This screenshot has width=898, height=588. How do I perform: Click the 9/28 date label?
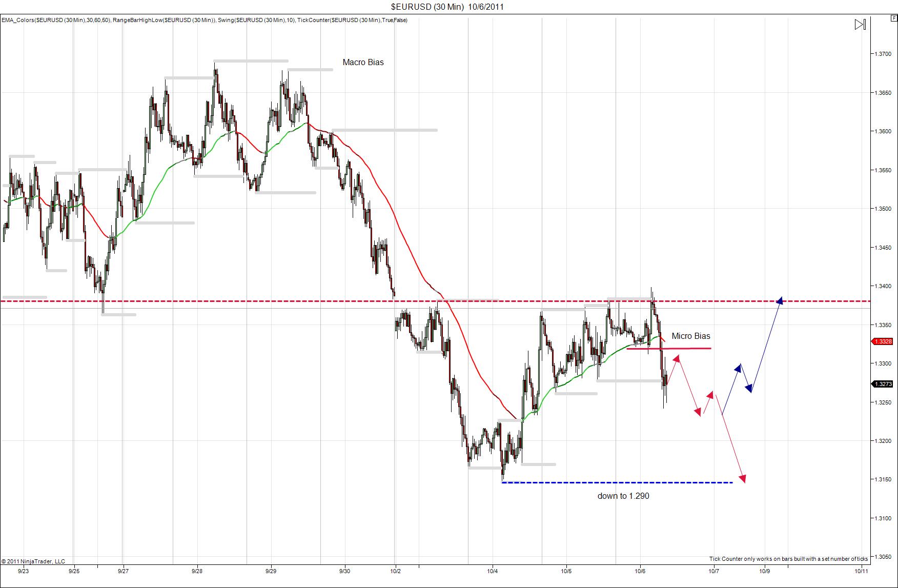point(197,571)
